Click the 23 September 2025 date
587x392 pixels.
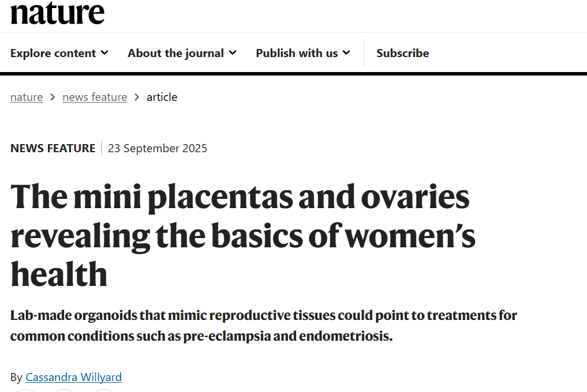coord(157,148)
